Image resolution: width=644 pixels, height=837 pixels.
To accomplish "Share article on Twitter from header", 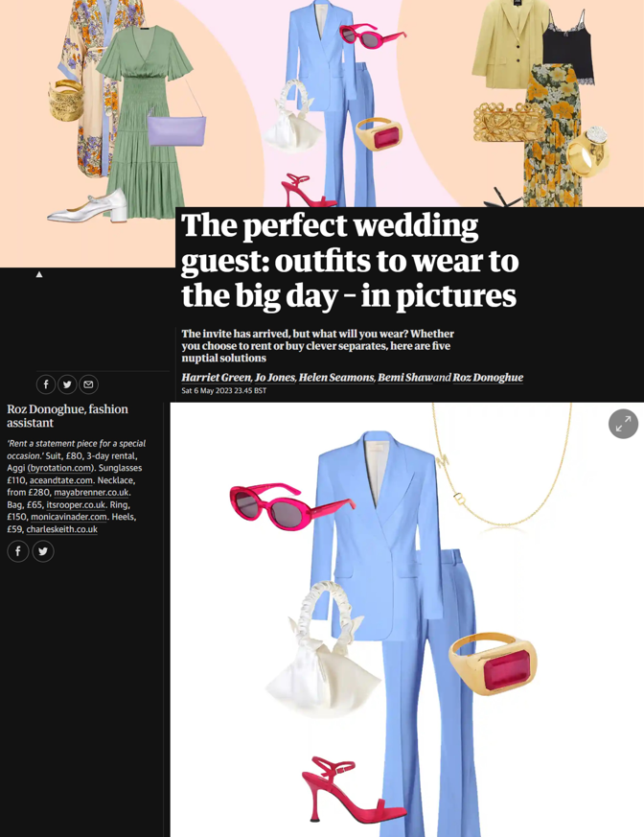I will click(x=67, y=384).
